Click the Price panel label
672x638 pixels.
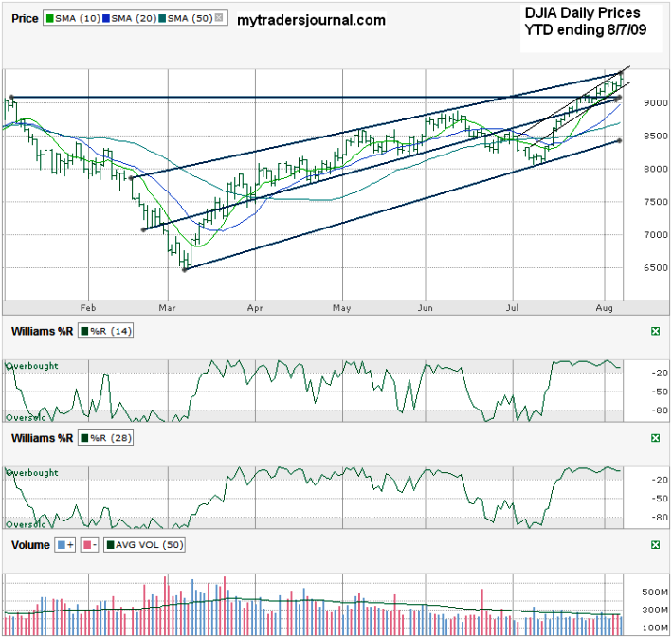click(x=25, y=19)
